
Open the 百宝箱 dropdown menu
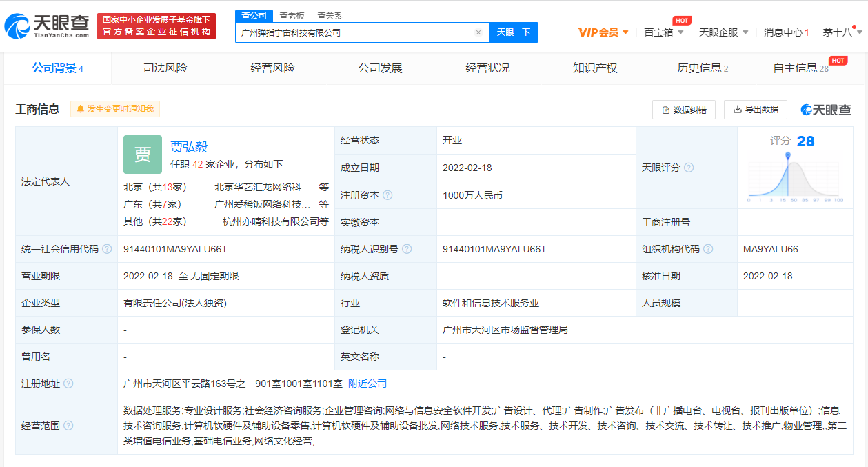pos(663,32)
